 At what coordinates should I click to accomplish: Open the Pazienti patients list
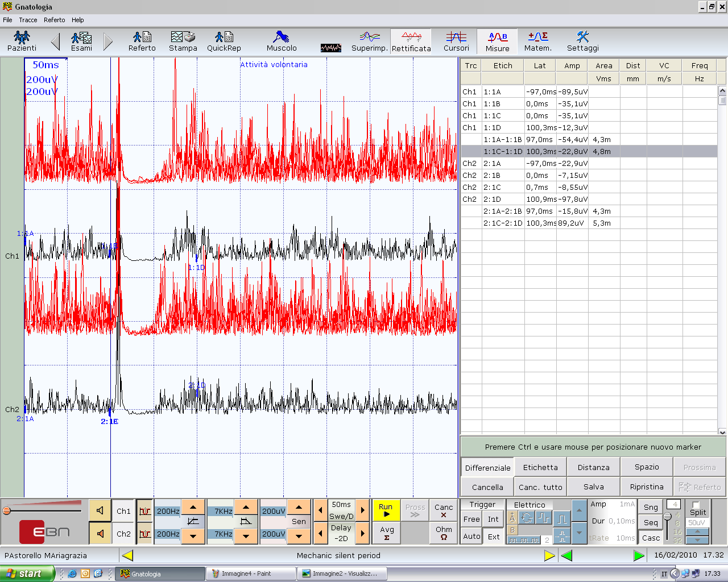click(22, 41)
